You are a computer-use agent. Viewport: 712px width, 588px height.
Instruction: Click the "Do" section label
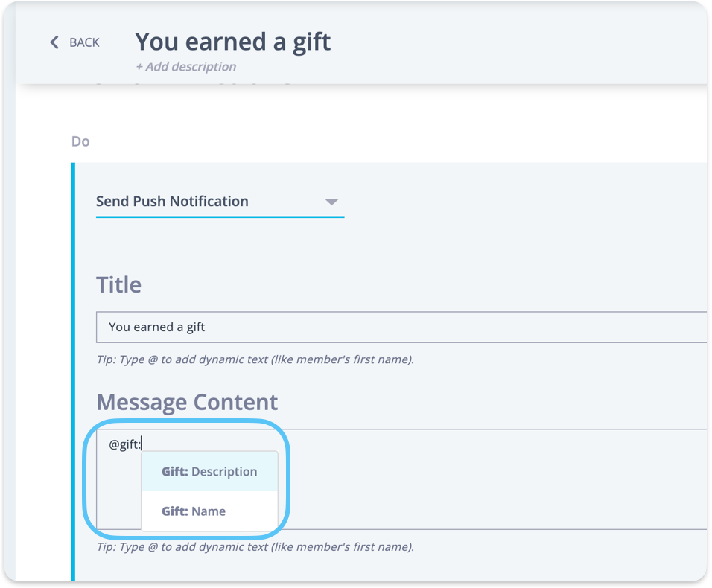(80, 141)
